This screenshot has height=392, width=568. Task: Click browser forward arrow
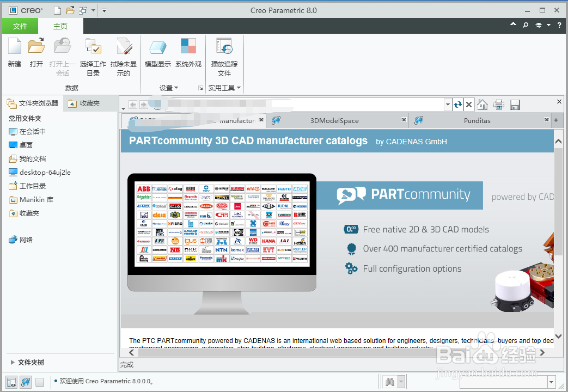[x=143, y=105]
